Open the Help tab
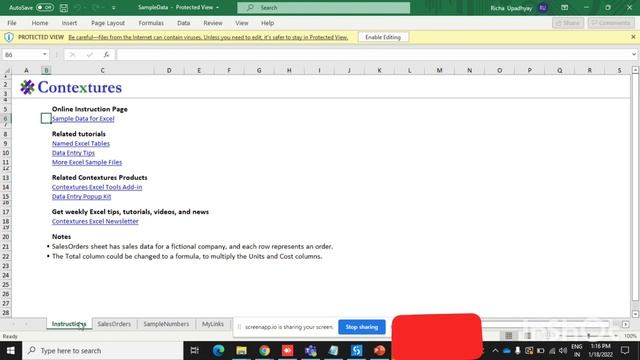 tap(267, 23)
